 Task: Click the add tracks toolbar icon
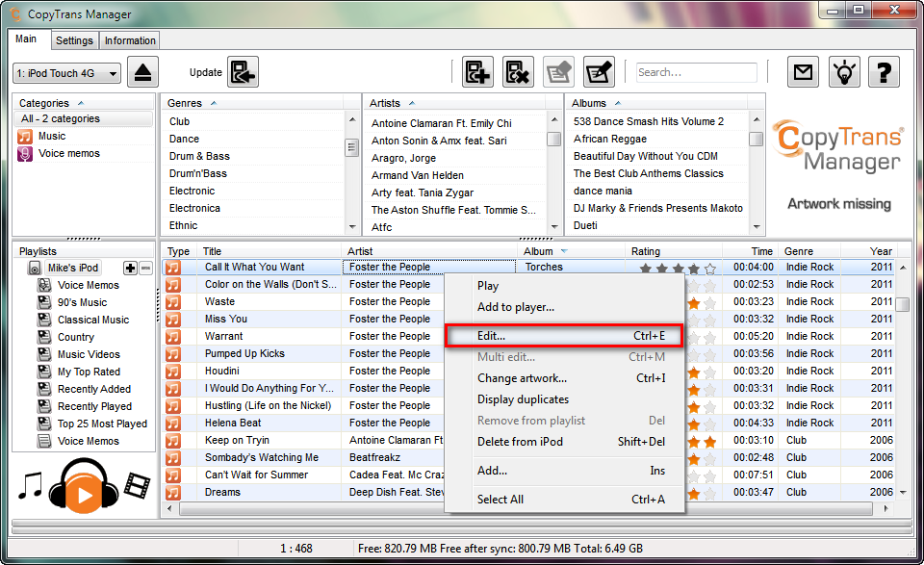[477, 72]
